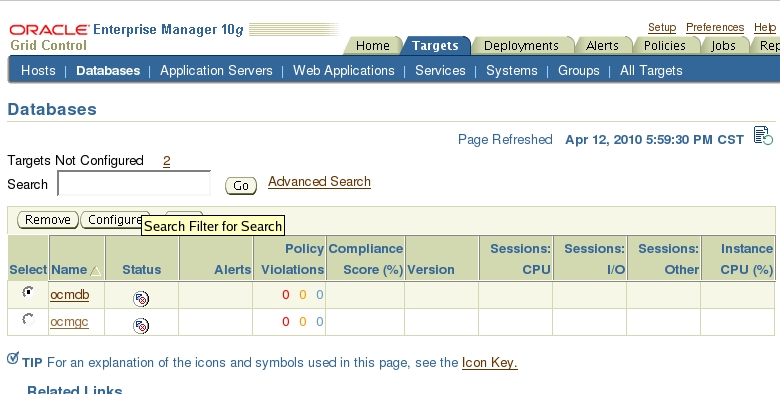Open the ocmgc database link
The height and width of the screenshot is (394, 780).
point(69,322)
